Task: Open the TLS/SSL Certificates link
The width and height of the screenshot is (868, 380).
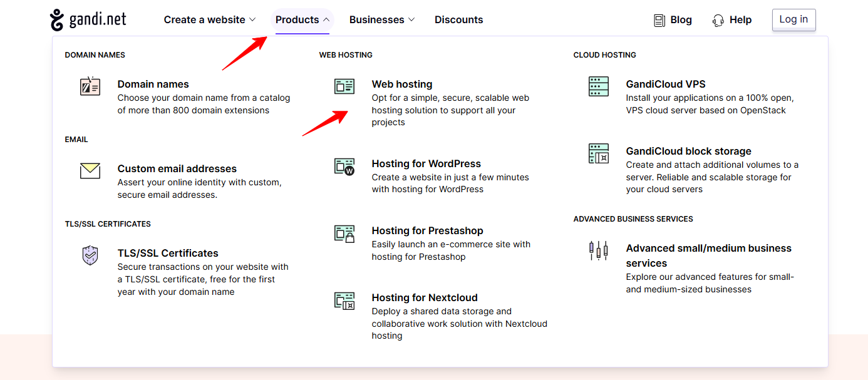Action: [168, 254]
